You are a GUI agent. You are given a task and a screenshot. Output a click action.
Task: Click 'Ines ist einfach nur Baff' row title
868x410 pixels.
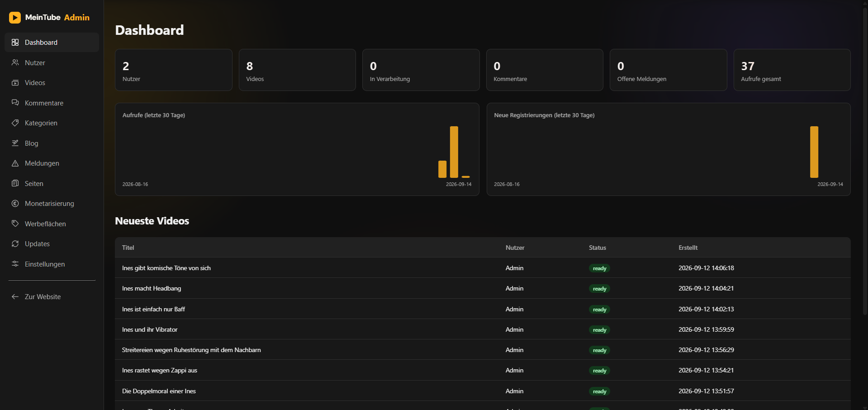pyautogui.click(x=153, y=309)
